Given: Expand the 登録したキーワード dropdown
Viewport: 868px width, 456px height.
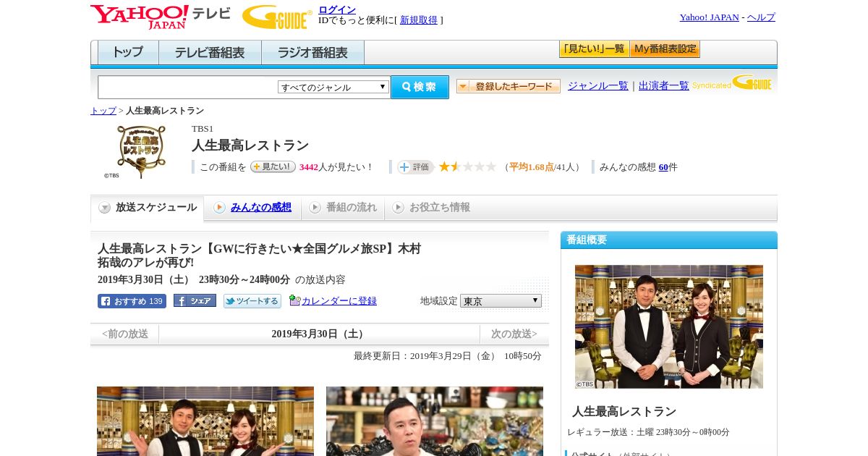Looking at the screenshot, I should tap(509, 86).
